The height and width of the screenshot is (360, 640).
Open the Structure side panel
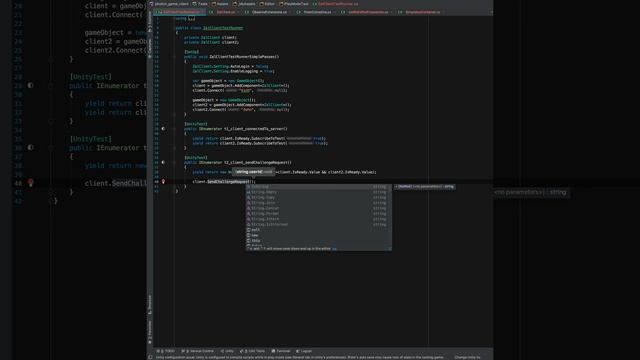(x=150, y=304)
